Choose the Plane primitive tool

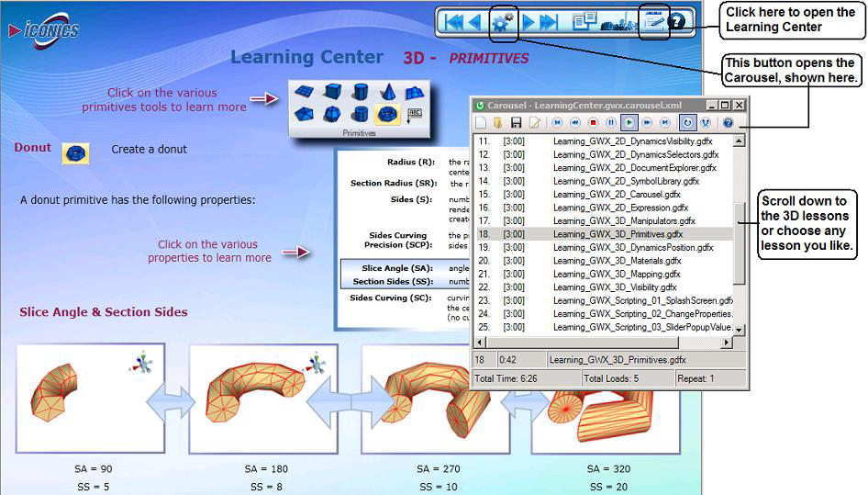point(305,92)
